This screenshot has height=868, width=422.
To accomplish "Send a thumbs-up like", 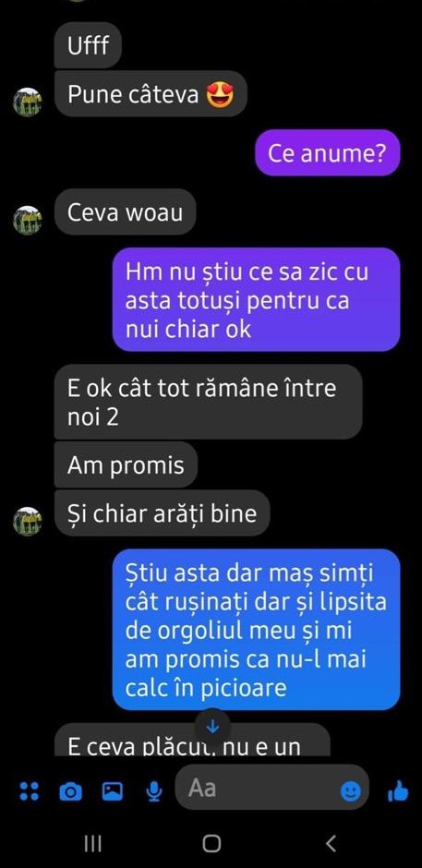I will click(398, 791).
